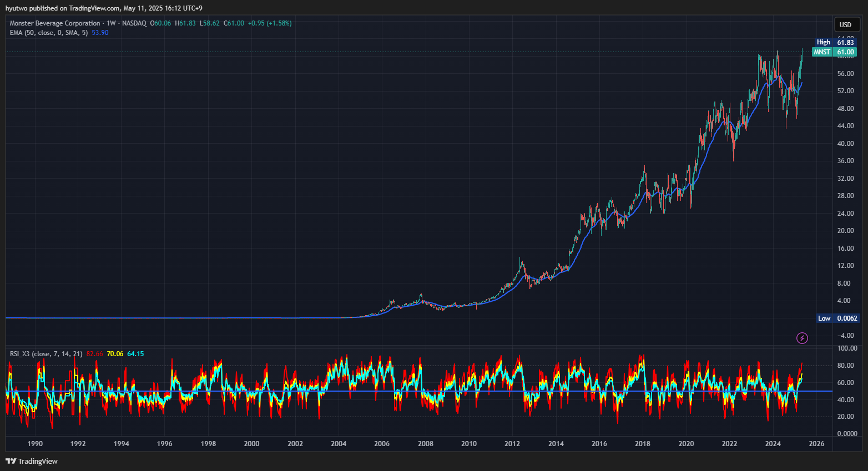Select the yellow RSI value 70.06
Image resolution: width=868 pixels, height=471 pixels.
pos(115,354)
